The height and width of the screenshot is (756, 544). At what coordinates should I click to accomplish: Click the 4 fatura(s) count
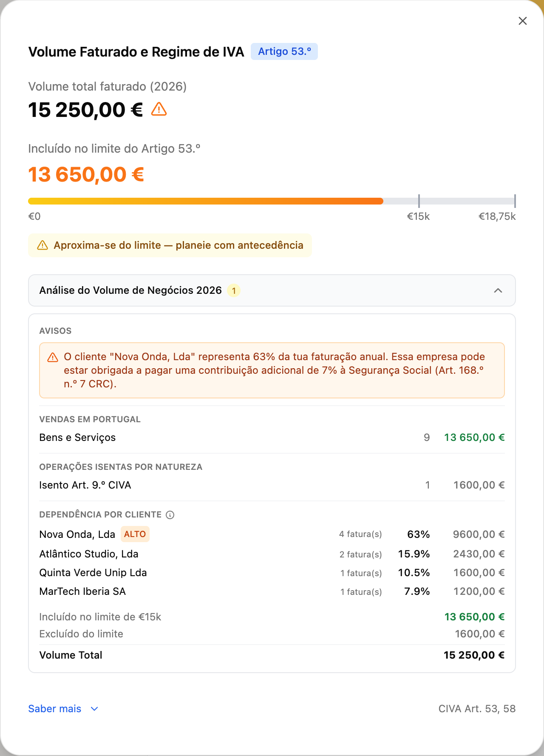(x=360, y=534)
